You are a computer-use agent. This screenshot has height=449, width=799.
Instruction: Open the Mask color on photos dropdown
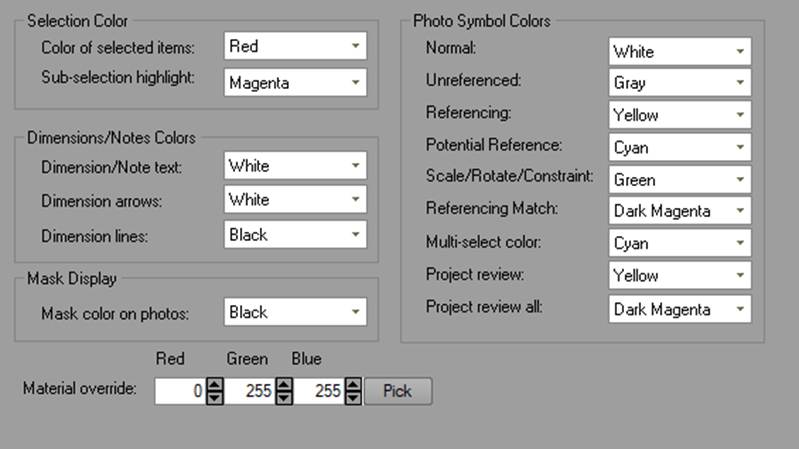tap(295, 312)
